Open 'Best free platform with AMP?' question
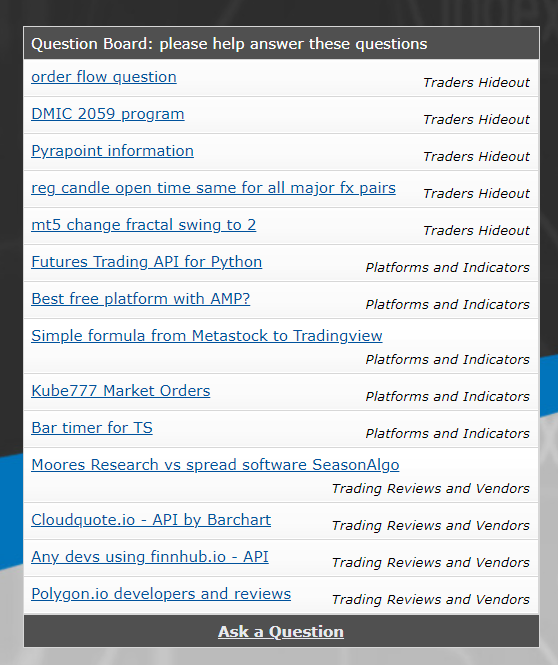 141,299
